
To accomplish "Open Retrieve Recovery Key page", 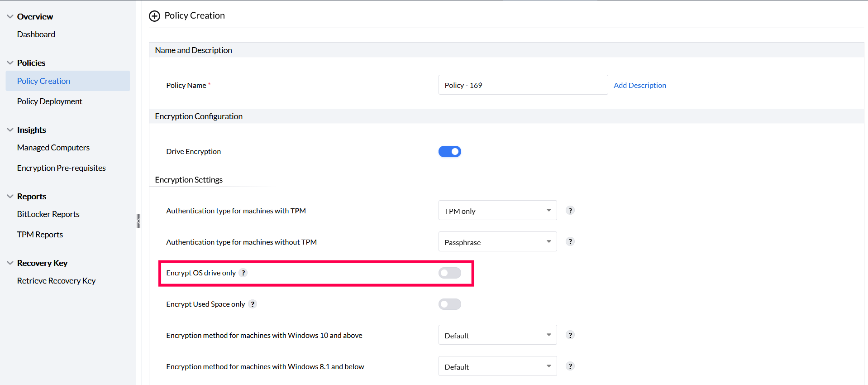I will tap(57, 281).
